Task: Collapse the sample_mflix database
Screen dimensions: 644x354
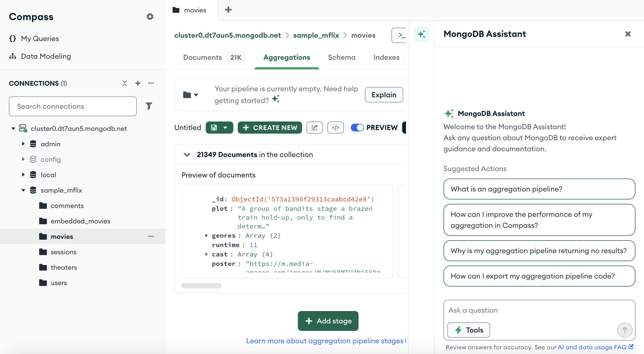Action: [x=23, y=190]
